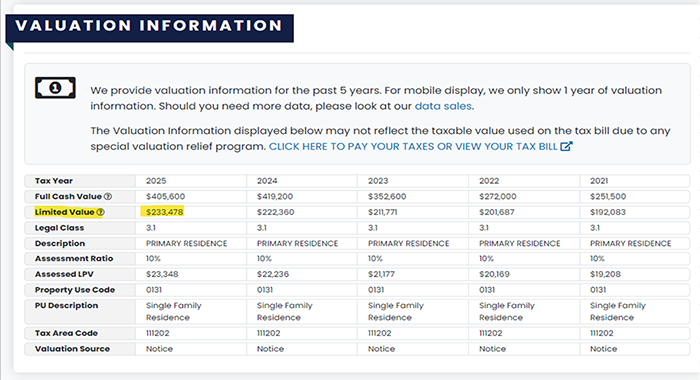
Task: Click the Assessment Ratio row label
Action: (x=74, y=259)
